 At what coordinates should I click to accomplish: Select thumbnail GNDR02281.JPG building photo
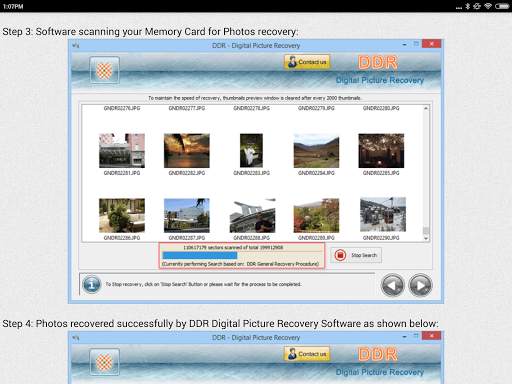tap(122, 151)
